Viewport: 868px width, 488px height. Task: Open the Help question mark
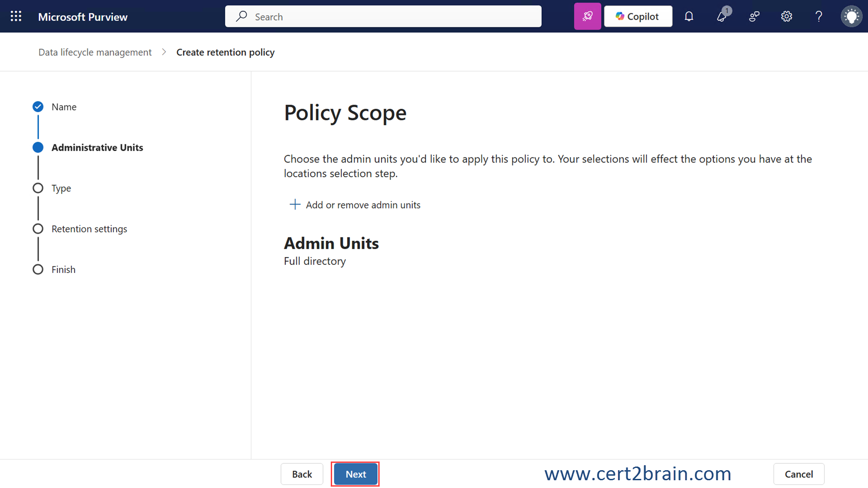[x=818, y=16]
